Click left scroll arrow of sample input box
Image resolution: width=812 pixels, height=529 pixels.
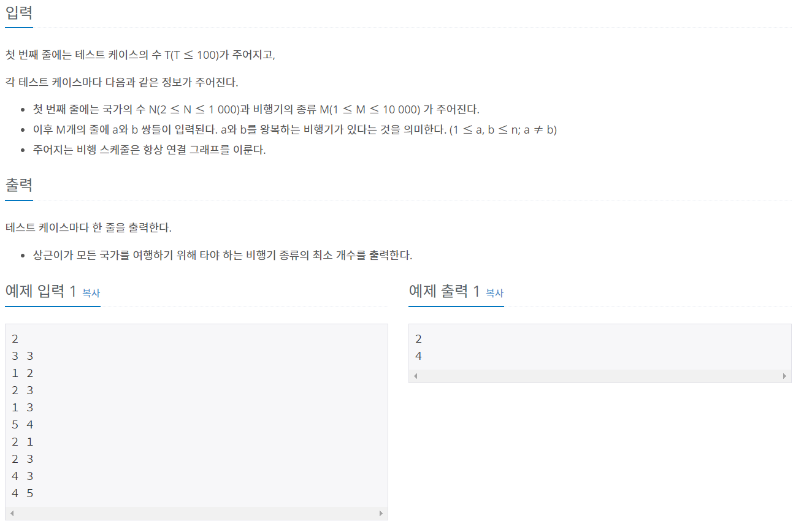12,513
